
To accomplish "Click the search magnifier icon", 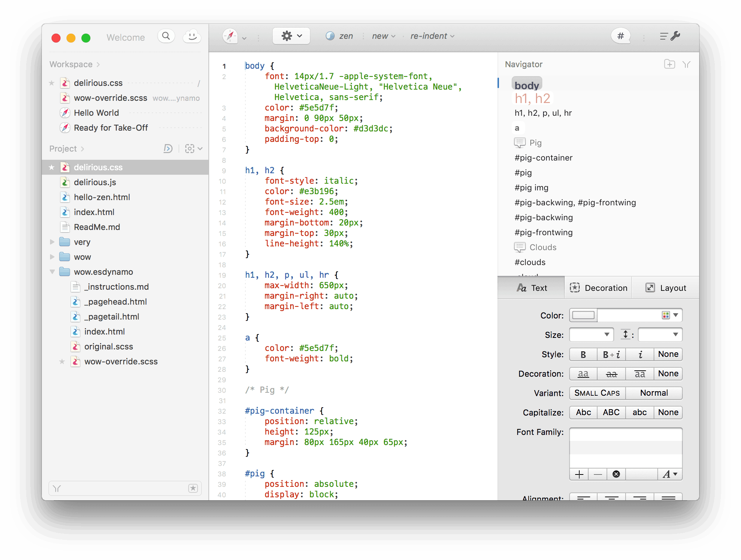I will 166,36.
